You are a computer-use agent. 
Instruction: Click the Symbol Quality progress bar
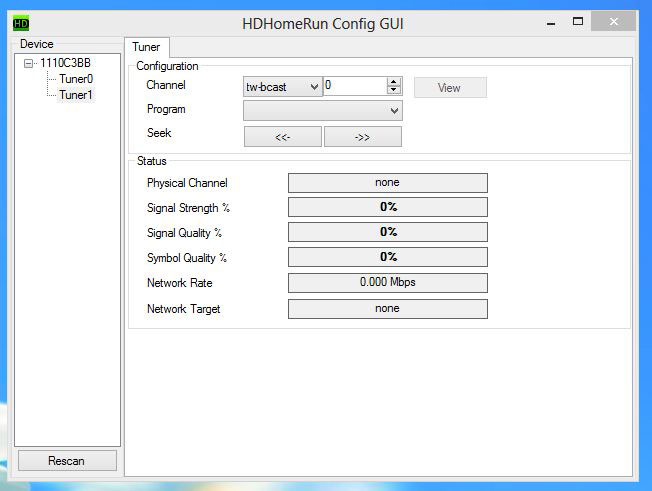[x=388, y=257]
